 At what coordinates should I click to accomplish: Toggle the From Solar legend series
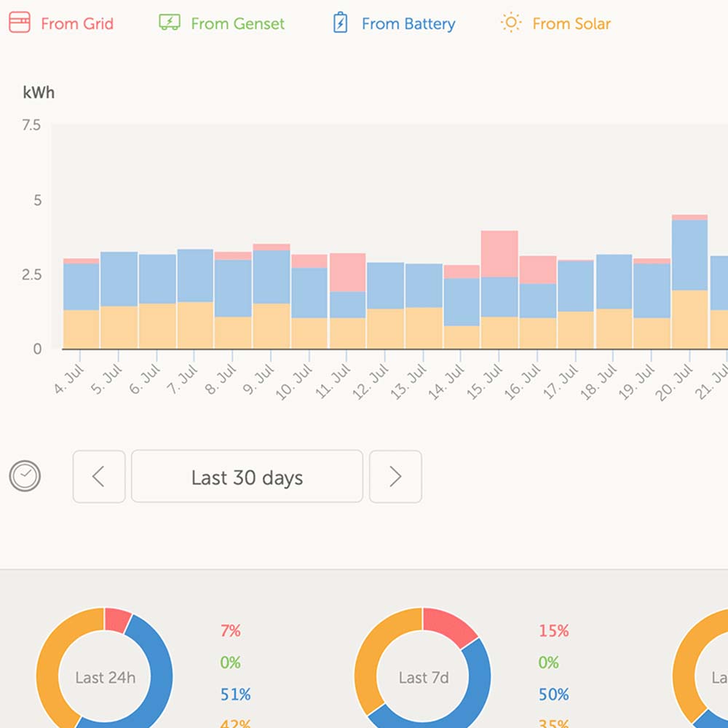(571, 24)
